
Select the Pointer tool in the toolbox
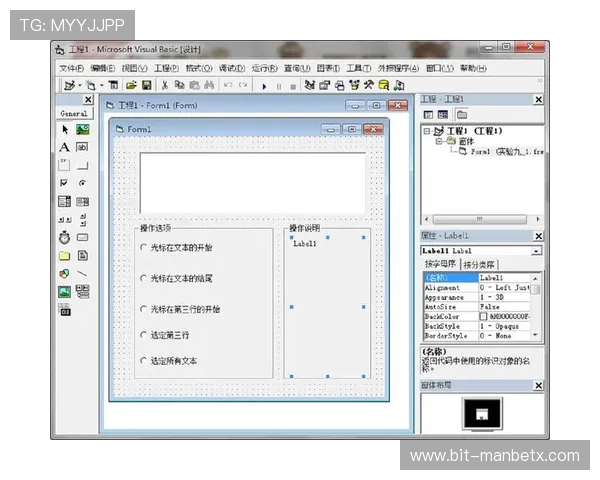tap(65, 129)
